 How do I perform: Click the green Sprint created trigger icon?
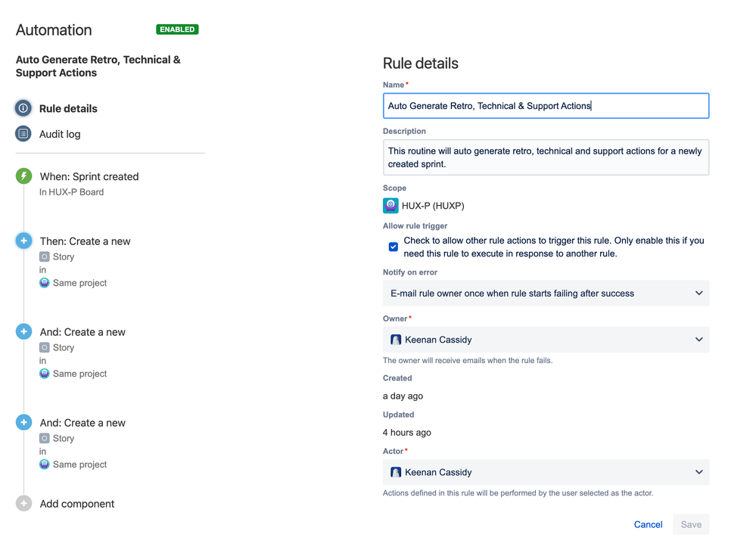(24, 176)
